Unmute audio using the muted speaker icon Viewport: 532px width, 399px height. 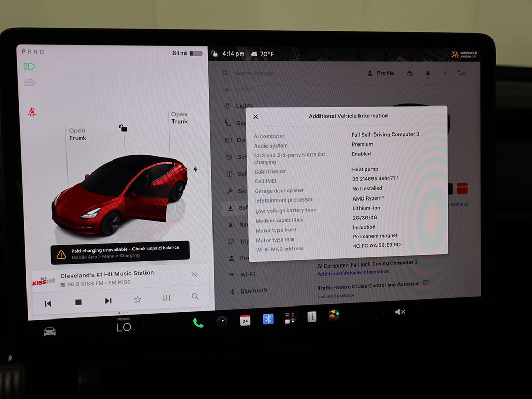click(x=400, y=312)
